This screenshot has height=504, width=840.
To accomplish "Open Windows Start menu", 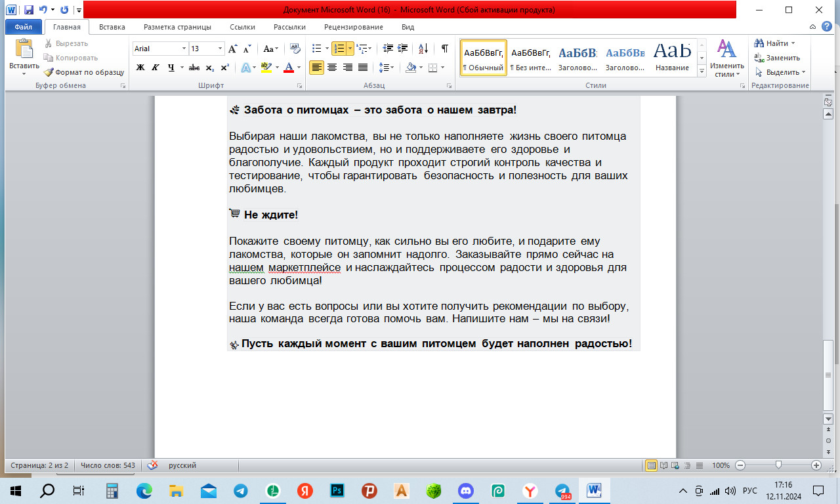I will tap(16, 490).
